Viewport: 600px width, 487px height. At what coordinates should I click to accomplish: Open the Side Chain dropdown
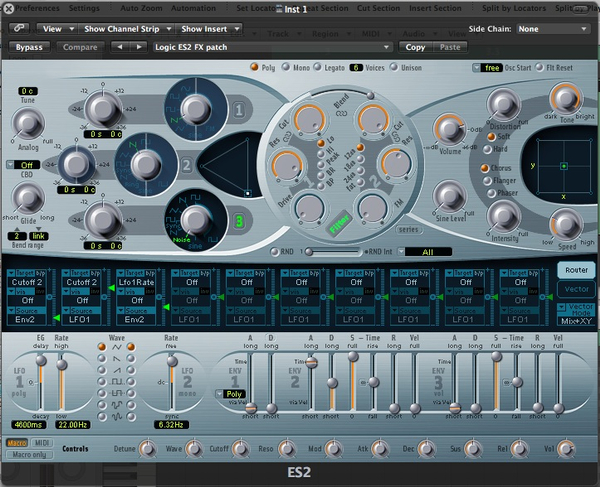(x=552, y=29)
